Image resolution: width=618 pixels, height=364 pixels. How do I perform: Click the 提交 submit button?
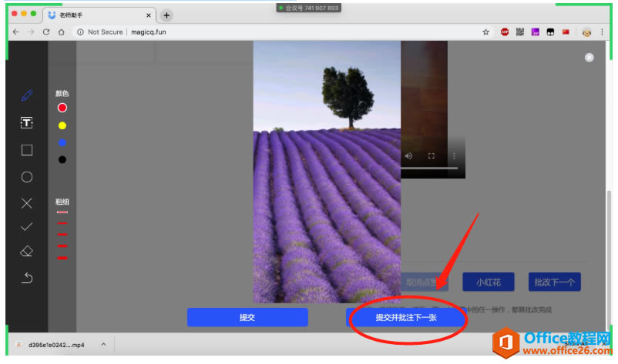click(247, 317)
